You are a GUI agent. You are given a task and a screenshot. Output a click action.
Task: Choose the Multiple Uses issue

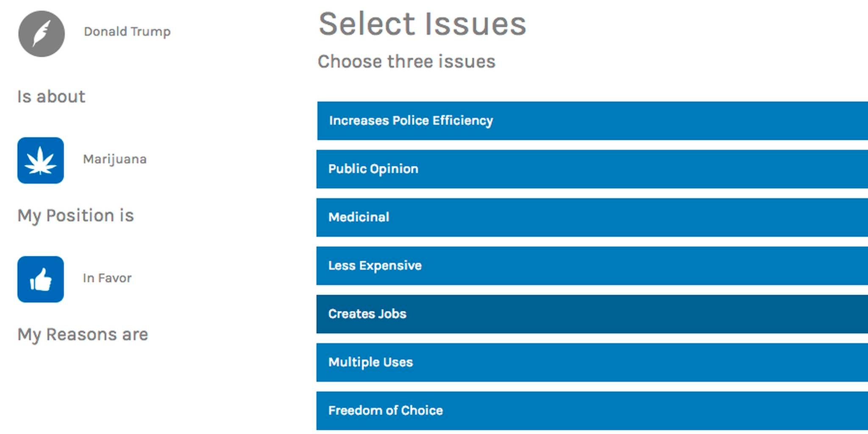592,362
